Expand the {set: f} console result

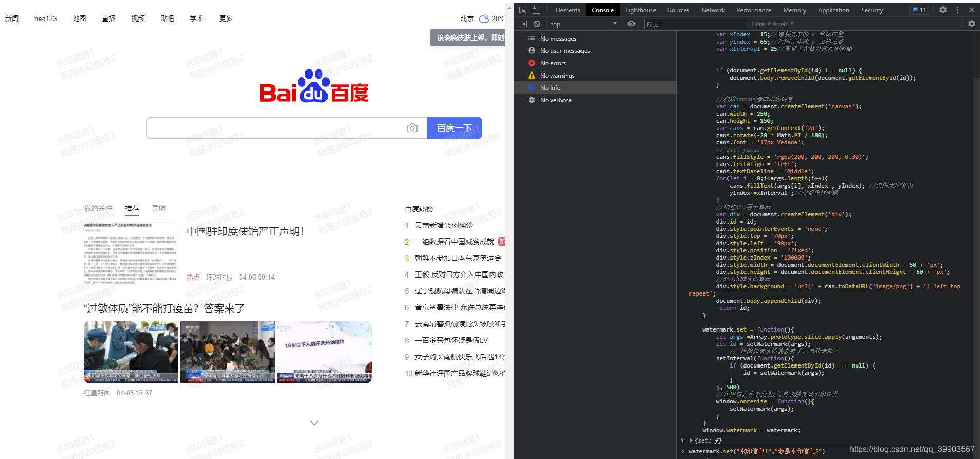[x=691, y=440]
